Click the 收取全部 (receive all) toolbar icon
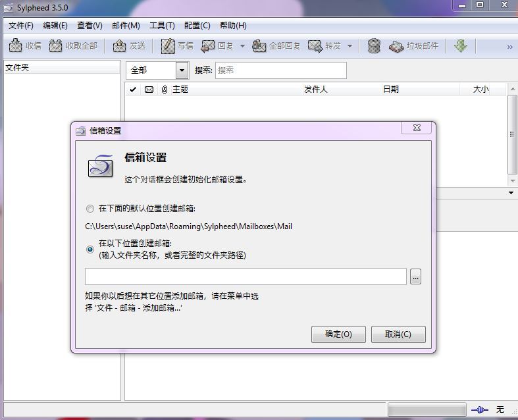Screen dimensions: 518x420 tap(55, 45)
